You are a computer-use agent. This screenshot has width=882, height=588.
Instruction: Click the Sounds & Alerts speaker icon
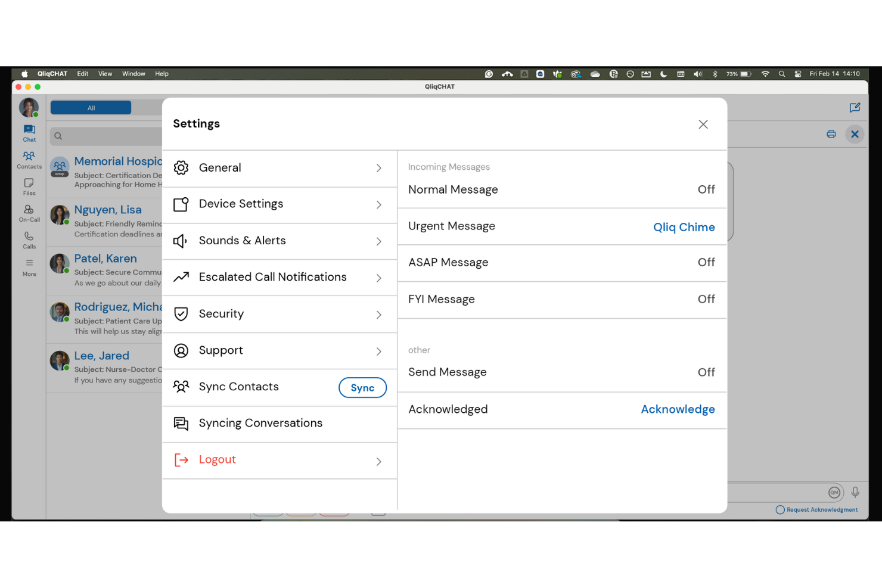pyautogui.click(x=181, y=241)
